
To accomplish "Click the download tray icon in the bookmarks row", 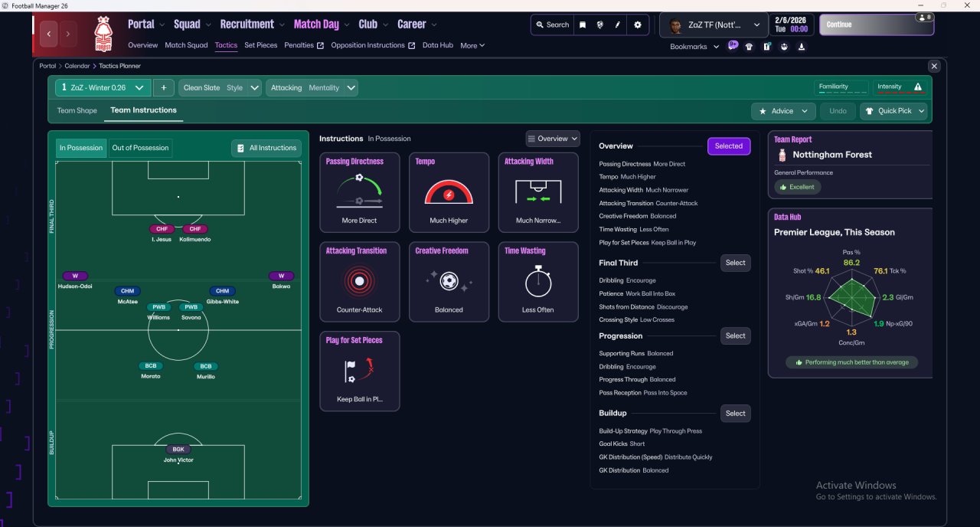I will [802, 47].
